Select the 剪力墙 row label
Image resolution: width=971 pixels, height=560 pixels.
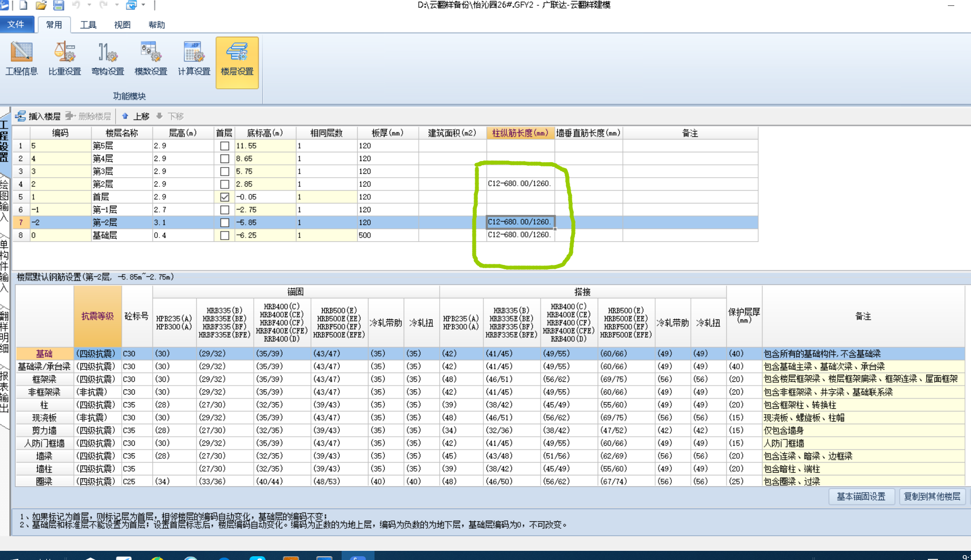pos(44,430)
